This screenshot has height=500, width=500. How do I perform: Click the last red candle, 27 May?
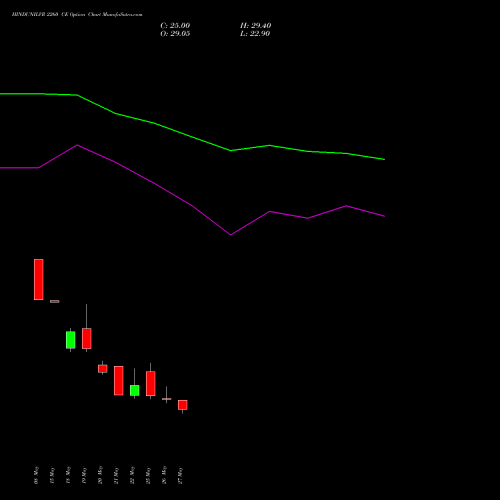tap(183, 405)
